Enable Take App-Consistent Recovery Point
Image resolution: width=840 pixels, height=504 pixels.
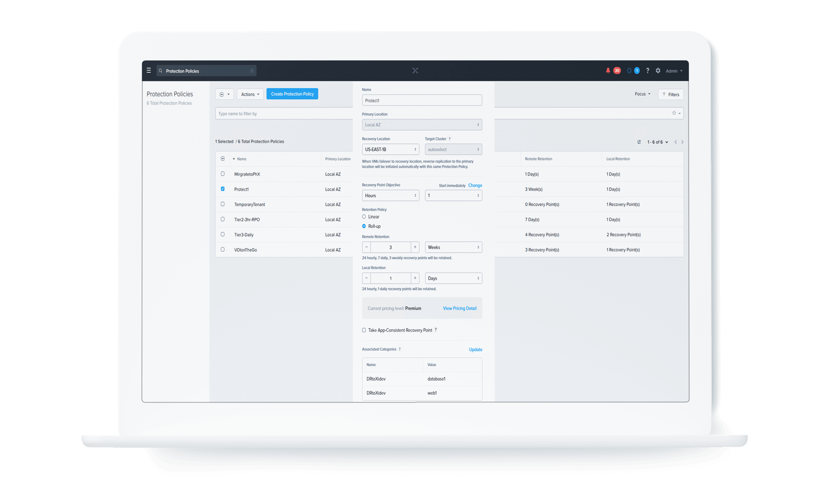point(364,330)
